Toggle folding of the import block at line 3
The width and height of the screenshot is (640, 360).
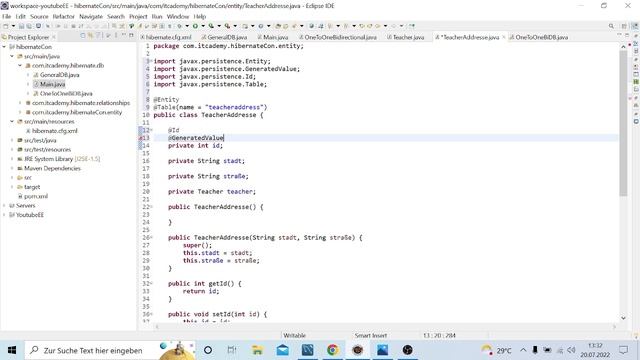click(x=151, y=61)
